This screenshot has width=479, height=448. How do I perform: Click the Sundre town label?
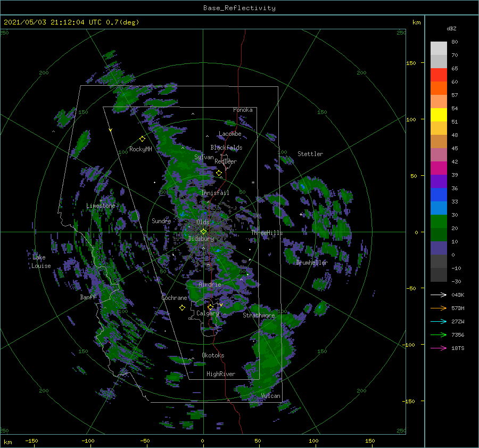point(161,221)
